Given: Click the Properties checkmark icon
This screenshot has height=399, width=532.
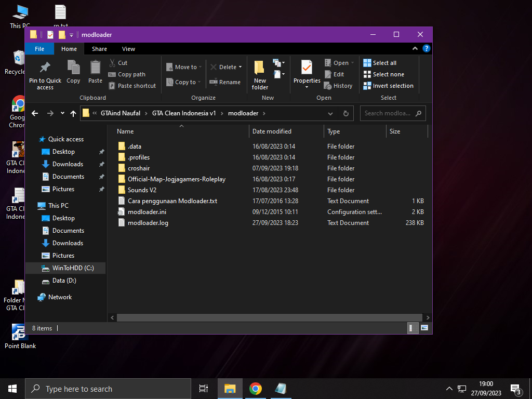Looking at the screenshot, I should coord(307,67).
